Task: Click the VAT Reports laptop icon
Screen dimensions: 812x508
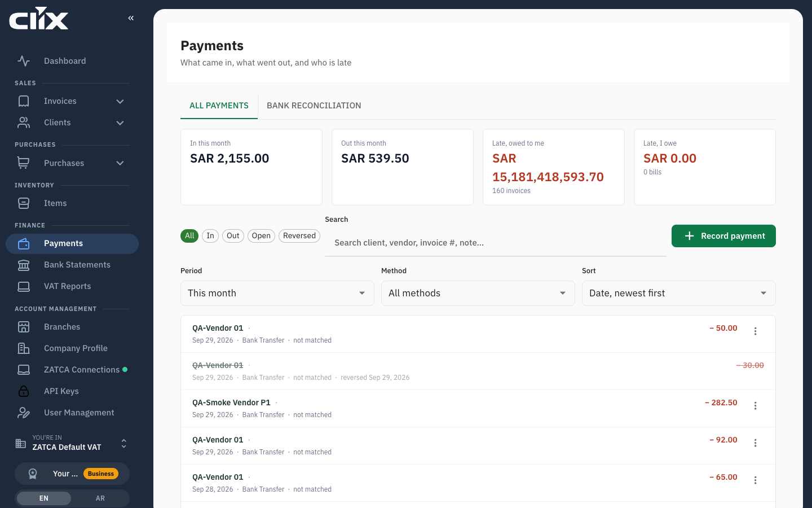Action: point(24,286)
